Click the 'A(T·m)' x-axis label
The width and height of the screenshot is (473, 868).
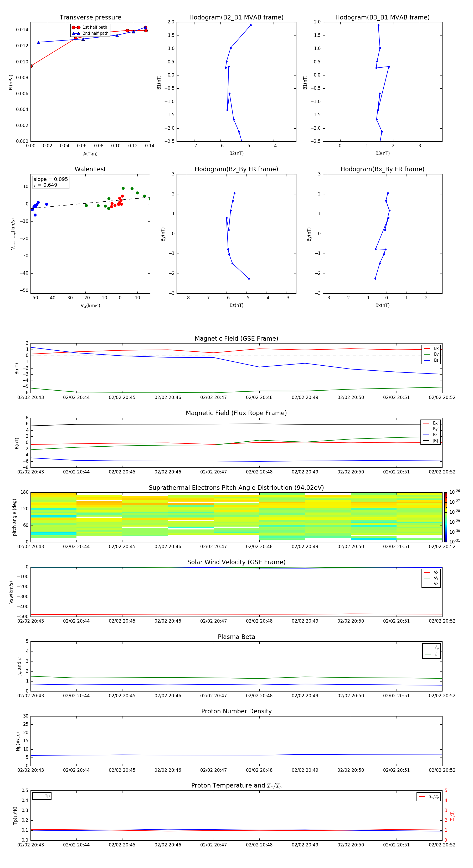pyautogui.click(x=90, y=154)
